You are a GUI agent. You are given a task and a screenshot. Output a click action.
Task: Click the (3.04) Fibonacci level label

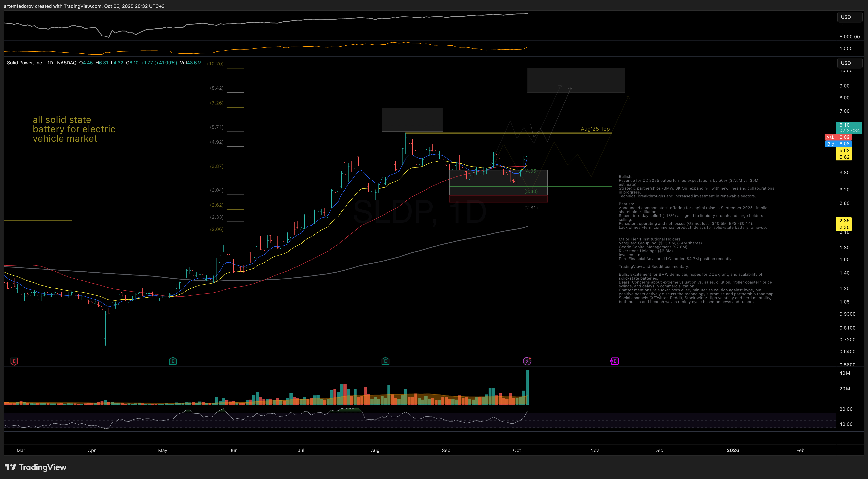click(217, 190)
